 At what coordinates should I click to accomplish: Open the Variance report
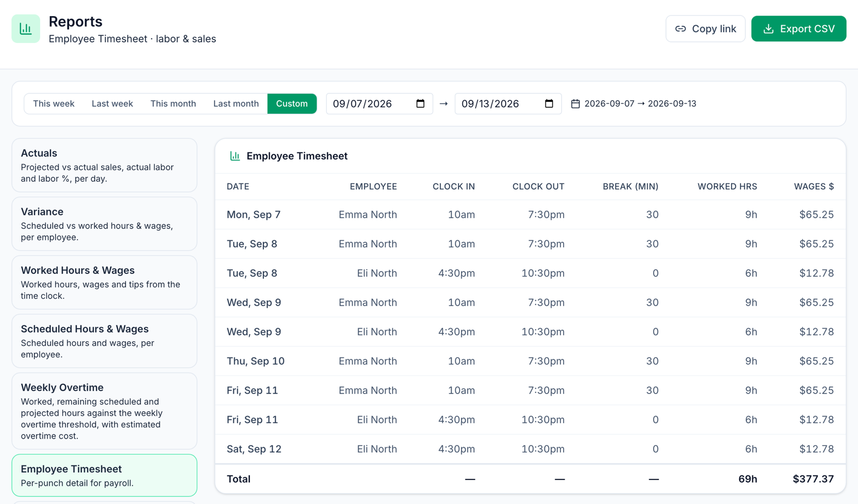(x=105, y=224)
